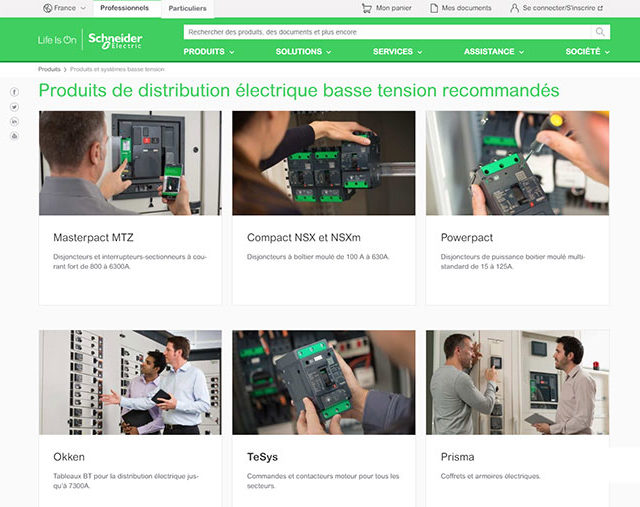Click the page heading 'Produits de distribution électrique'

[x=299, y=91]
